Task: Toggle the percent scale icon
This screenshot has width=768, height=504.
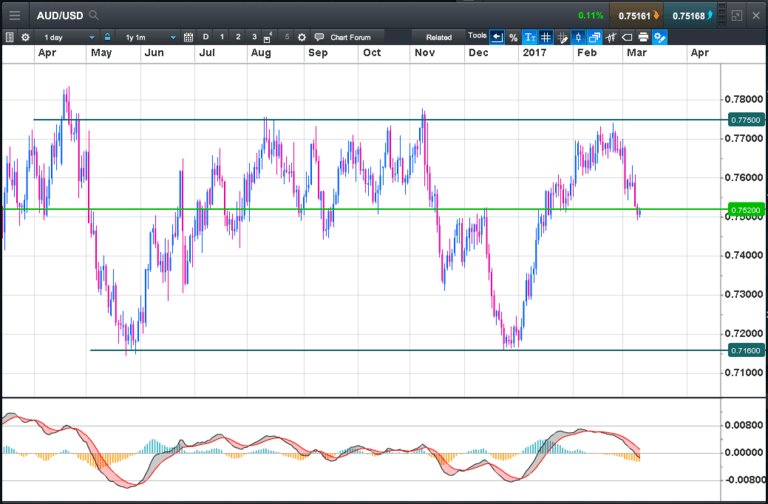Action: point(513,37)
